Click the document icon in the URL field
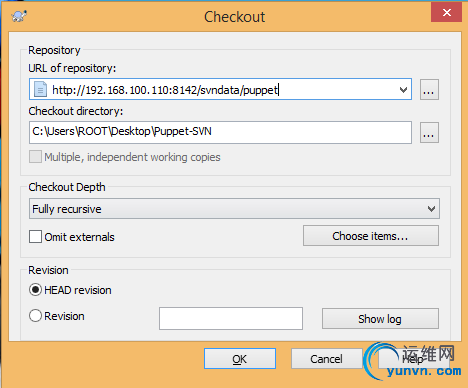 (40, 89)
